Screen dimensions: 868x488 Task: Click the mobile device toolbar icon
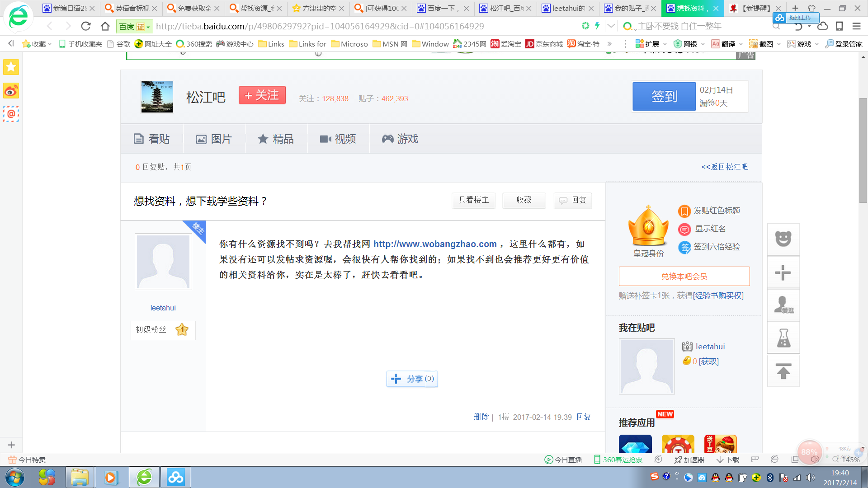(x=840, y=26)
